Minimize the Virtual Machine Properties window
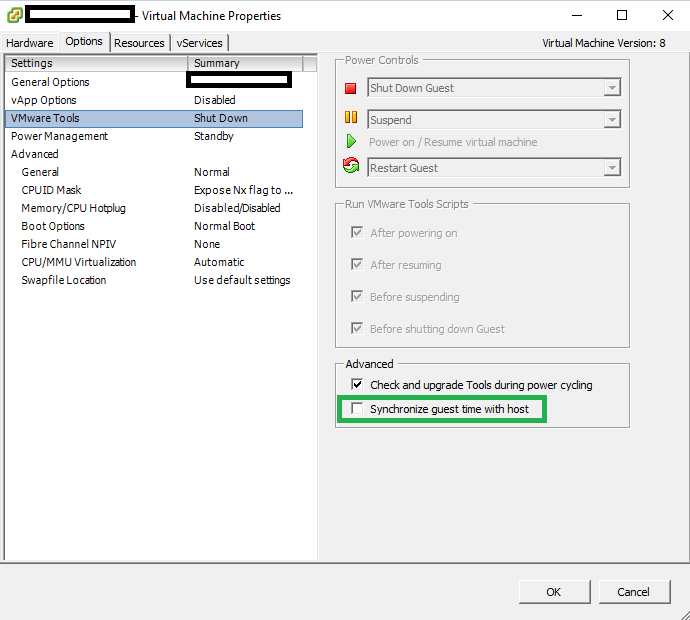The height and width of the screenshot is (620, 690). (577, 15)
